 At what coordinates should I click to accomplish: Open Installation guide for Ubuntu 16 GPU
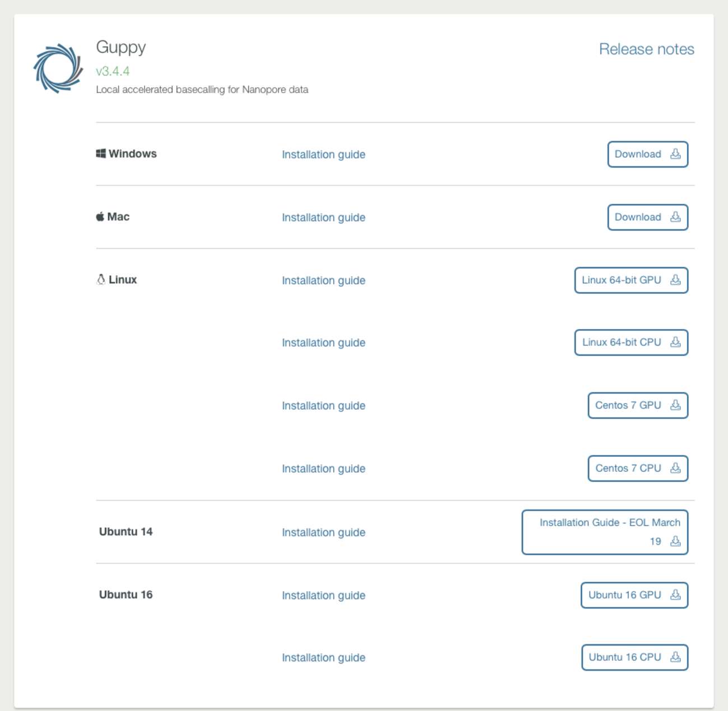tap(324, 596)
